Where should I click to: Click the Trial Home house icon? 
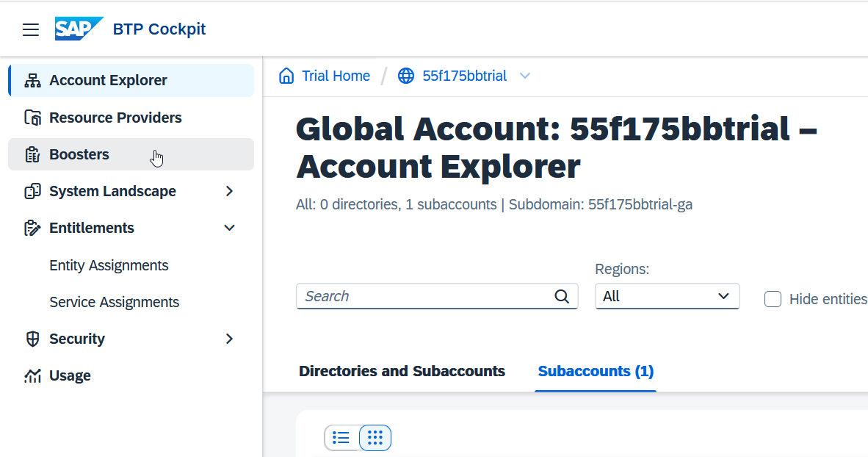286,76
